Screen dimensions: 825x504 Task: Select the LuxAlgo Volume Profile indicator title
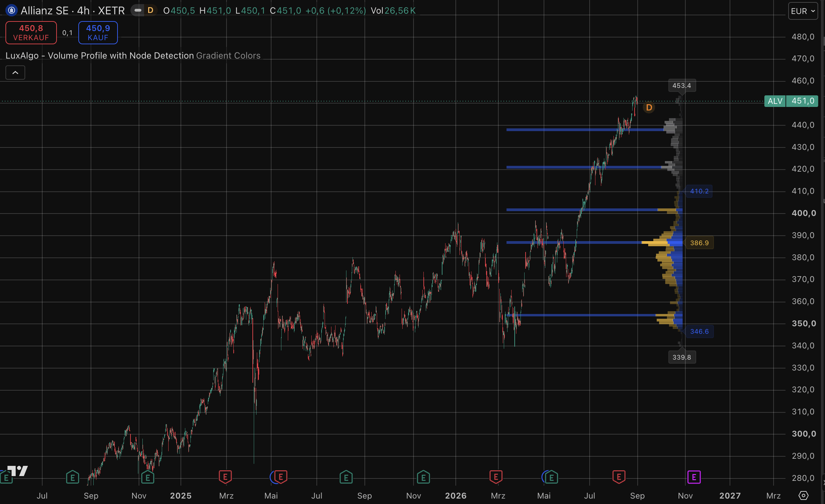[99, 56]
